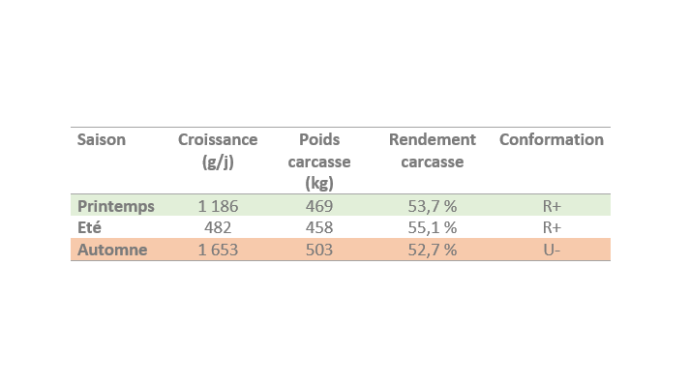This screenshot has width=690, height=384.
Task: Click the Conformation column header
Action: (x=551, y=140)
